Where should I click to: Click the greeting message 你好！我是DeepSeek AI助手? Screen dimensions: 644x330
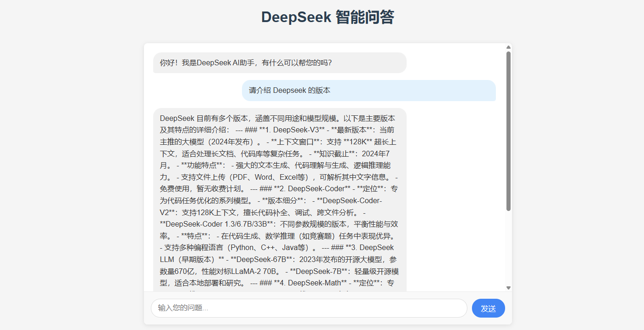(280, 63)
